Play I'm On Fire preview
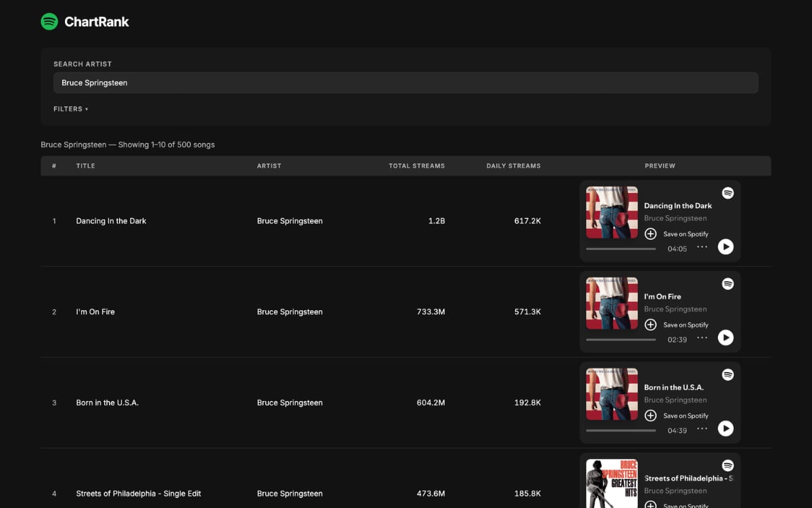Viewport: 812px width, 508px height. pos(725,337)
